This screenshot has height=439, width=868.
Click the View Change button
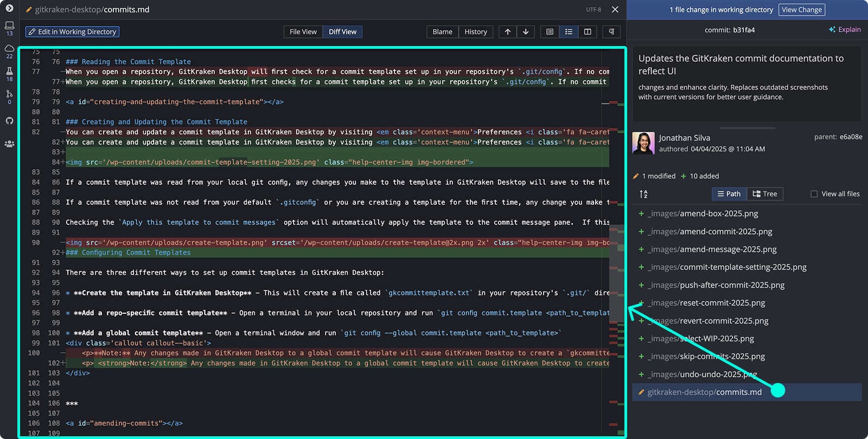[801, 10]
